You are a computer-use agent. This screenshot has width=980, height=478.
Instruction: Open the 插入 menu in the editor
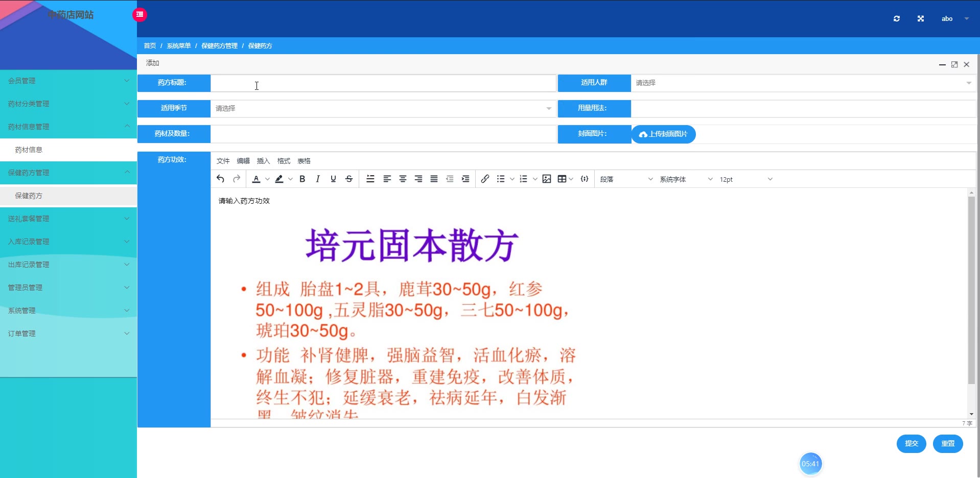263,161
